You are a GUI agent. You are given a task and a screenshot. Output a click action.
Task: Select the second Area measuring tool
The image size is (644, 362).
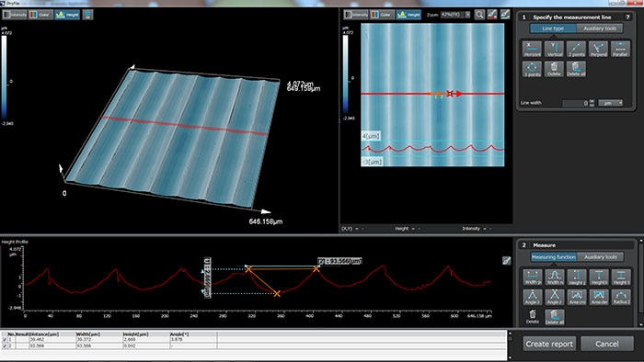click(x=599, y=297)
